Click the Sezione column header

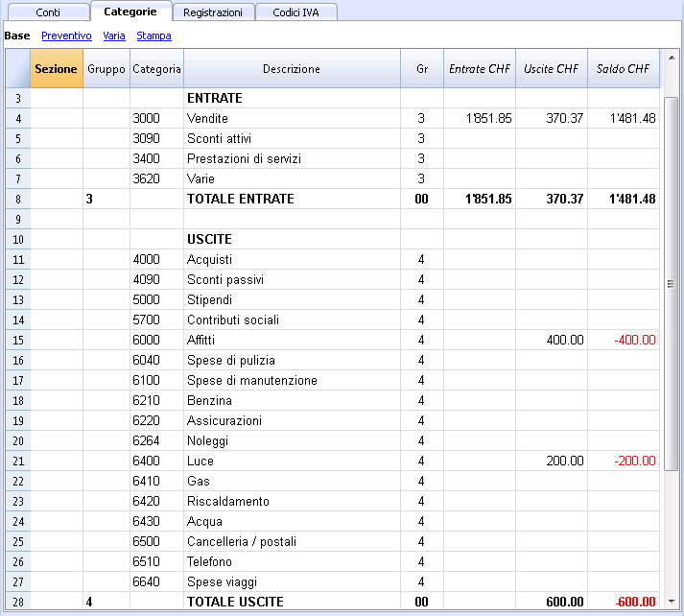pos(57,68)
